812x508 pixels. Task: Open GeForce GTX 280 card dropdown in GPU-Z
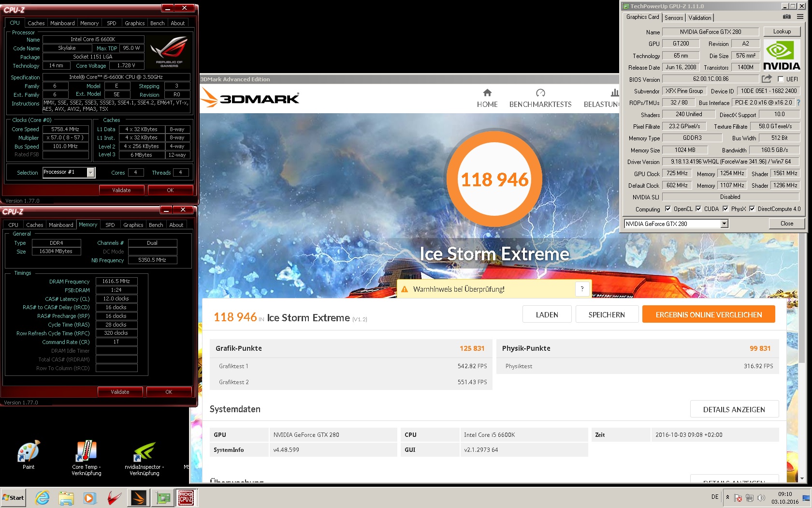[x=724, y=224]
